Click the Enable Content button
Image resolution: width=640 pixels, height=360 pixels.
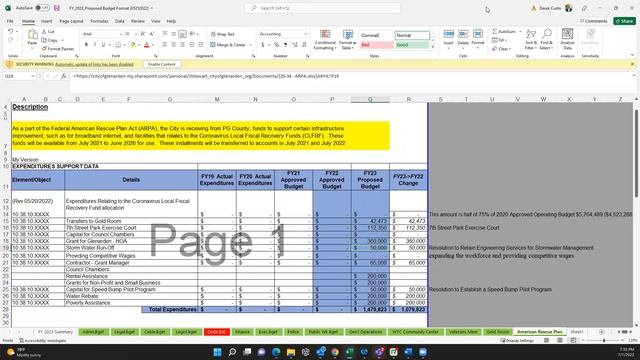click(x=162, y=64)
